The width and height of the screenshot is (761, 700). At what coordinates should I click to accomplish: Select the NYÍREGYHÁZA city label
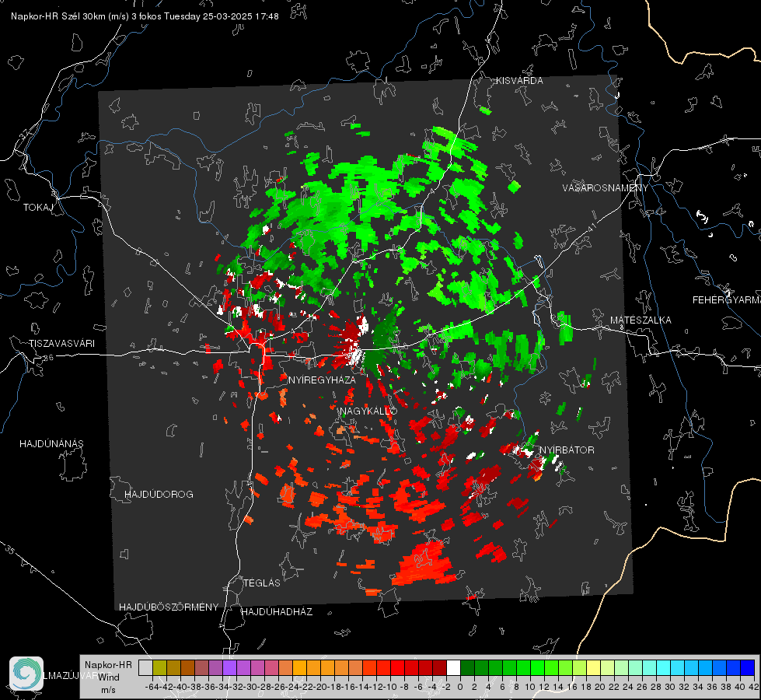(322, 380)
